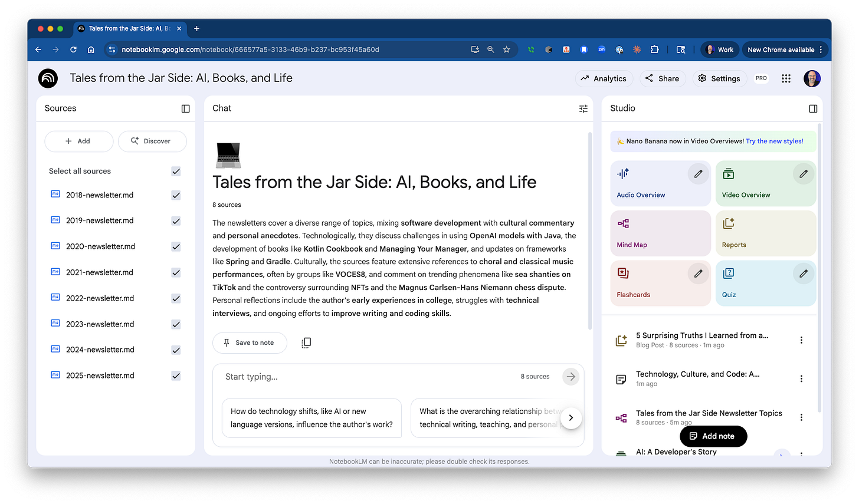Copy the notebook summary

(306, 342)
